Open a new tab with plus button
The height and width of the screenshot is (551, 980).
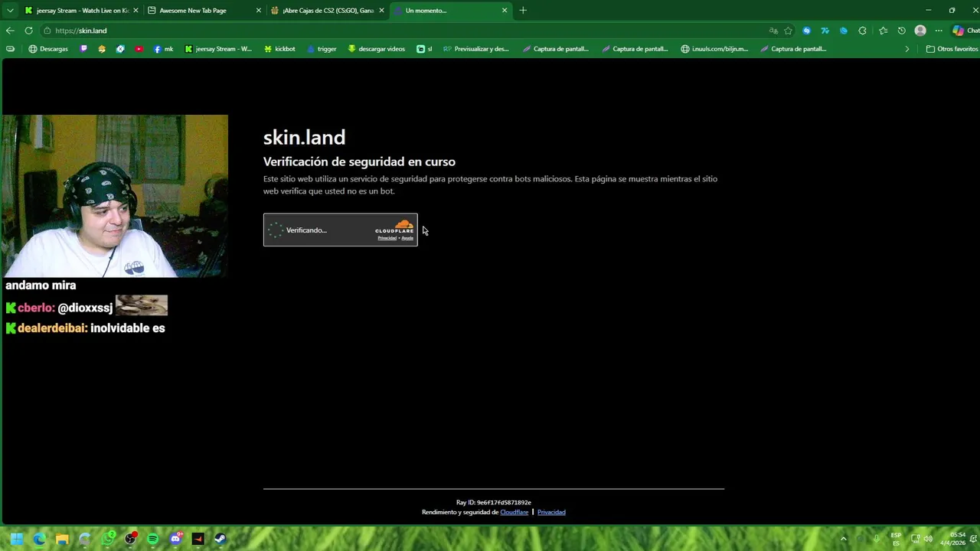(523, 11)
